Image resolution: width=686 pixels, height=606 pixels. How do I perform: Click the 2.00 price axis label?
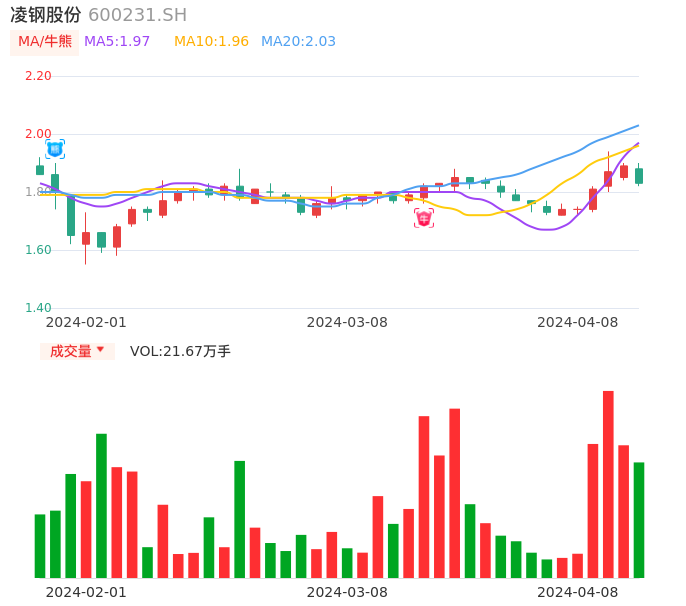pyautogui.click(x=38, y=134)
